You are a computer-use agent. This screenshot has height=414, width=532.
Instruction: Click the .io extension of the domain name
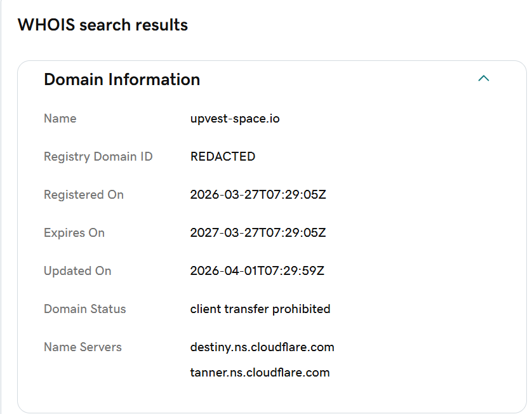tap(273, 119)
